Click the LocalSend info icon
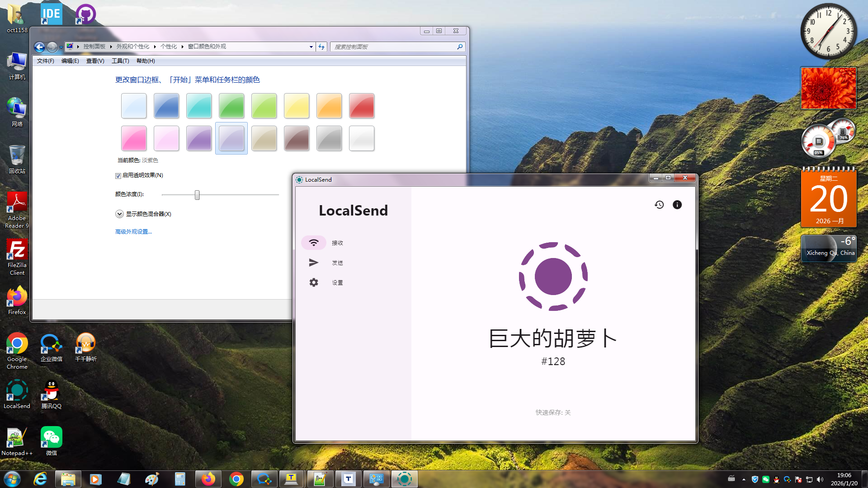The height and width of the screenshot is (488, 868). point(677,205)
